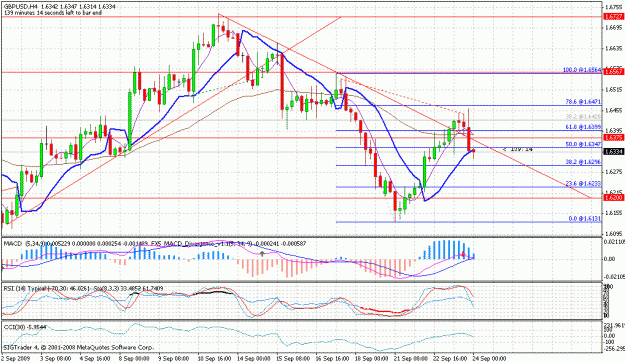Click the 1.6755 price axis value
Screen dimensions: 625x363
614,7
